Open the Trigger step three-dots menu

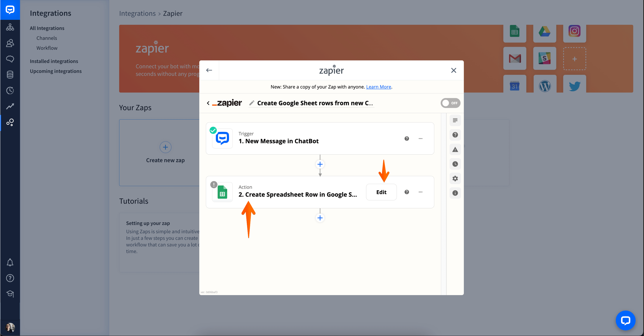[420, 138]
